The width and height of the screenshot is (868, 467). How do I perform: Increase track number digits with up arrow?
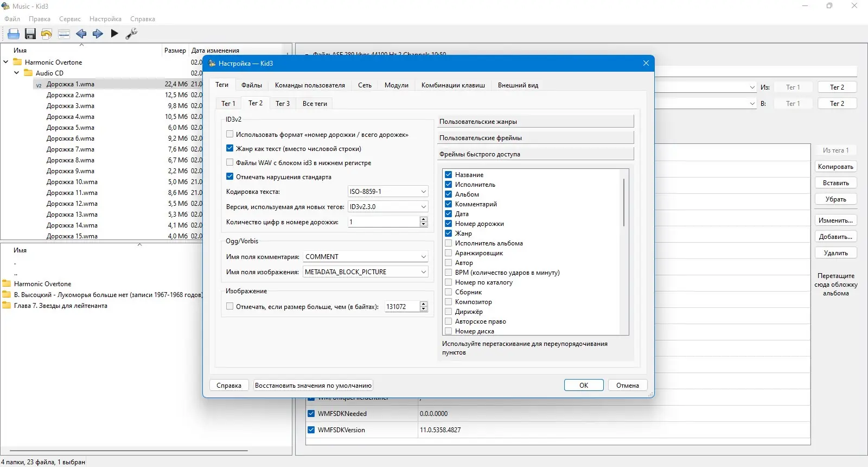click(x=424, y=219)
